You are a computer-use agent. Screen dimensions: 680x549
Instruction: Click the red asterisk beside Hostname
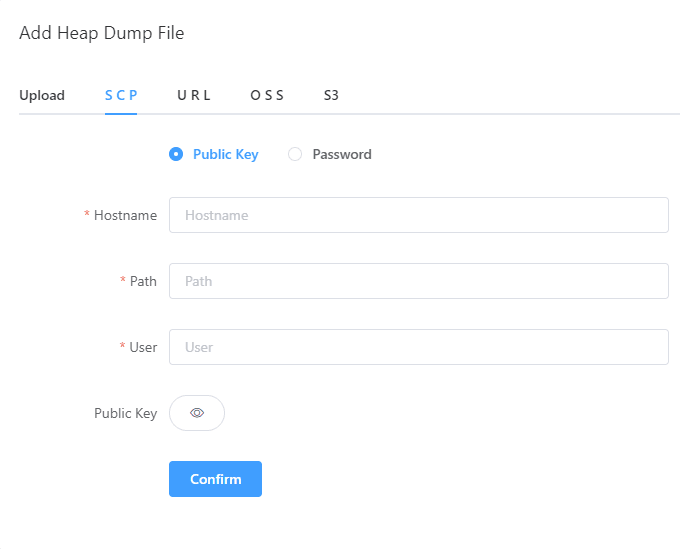87,214
